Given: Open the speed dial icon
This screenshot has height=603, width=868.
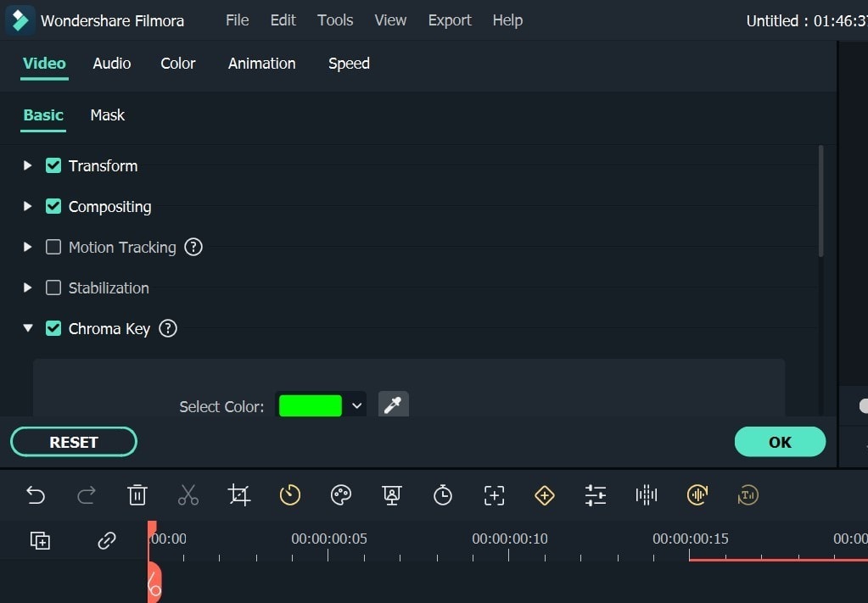Looking at the screenshot, I should [x=290, y=495].
